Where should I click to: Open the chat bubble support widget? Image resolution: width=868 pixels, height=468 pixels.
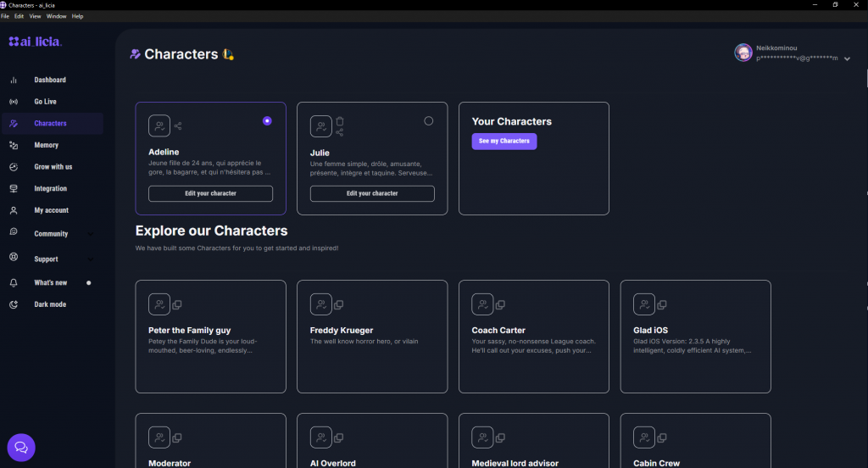click(21, 447)
